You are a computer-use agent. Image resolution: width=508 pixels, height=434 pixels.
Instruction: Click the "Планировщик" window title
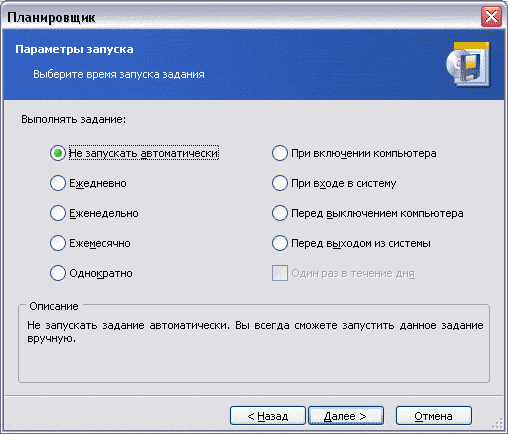click(51, 17)
